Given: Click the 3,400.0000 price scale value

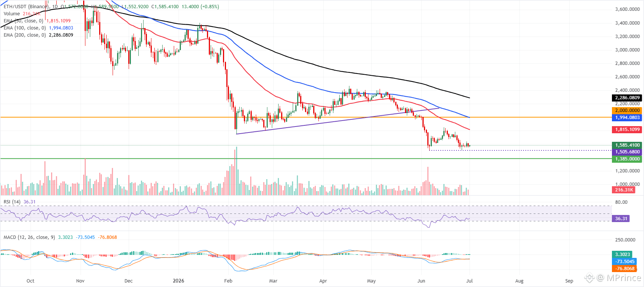Looking at the screenshot, I should point(628,23).
